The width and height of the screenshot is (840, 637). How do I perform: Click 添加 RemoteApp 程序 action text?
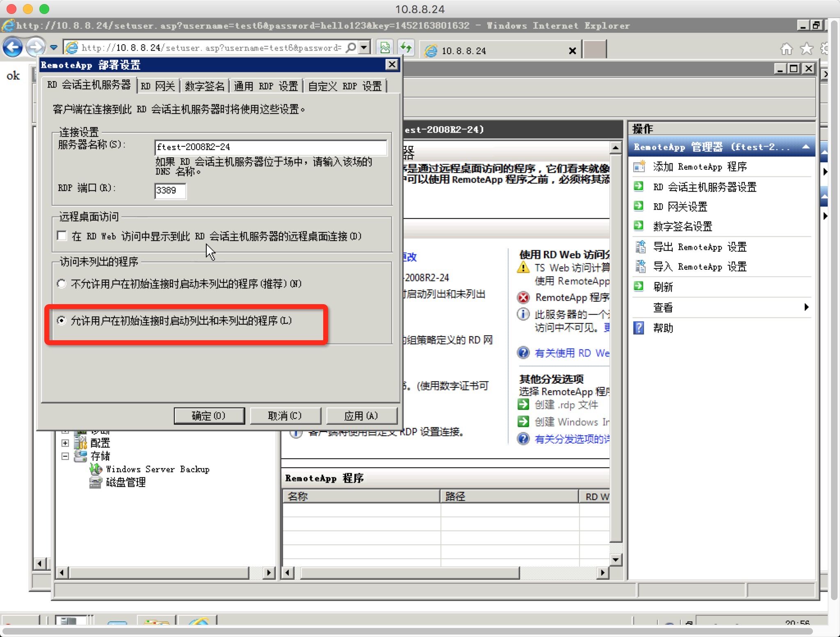700,166
